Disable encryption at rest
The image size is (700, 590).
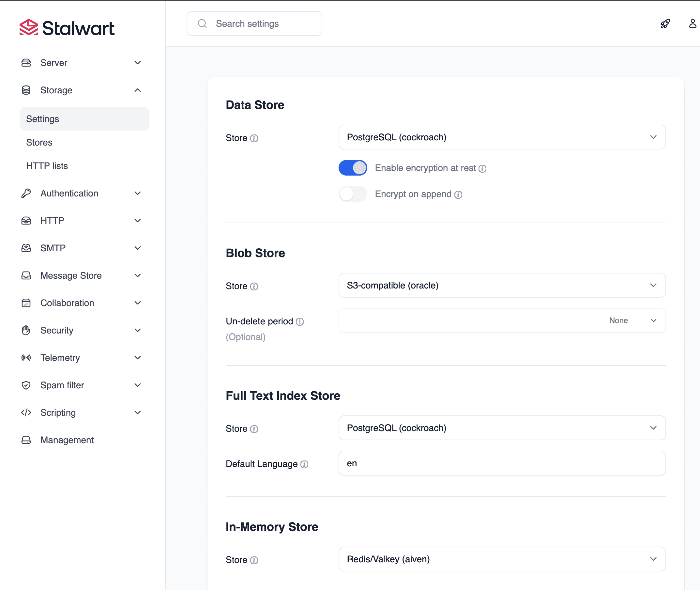[353, 168]
